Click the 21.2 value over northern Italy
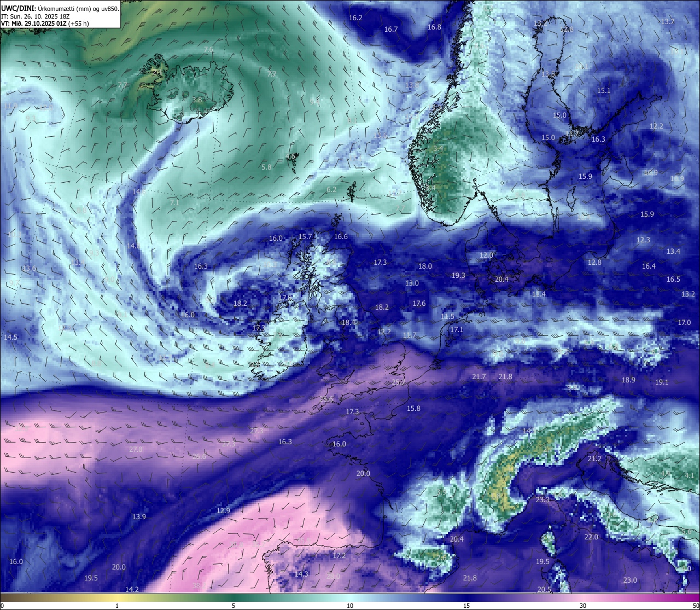This screenshot has width=700, height=610. pyautogui.click(x=594, y=459)
